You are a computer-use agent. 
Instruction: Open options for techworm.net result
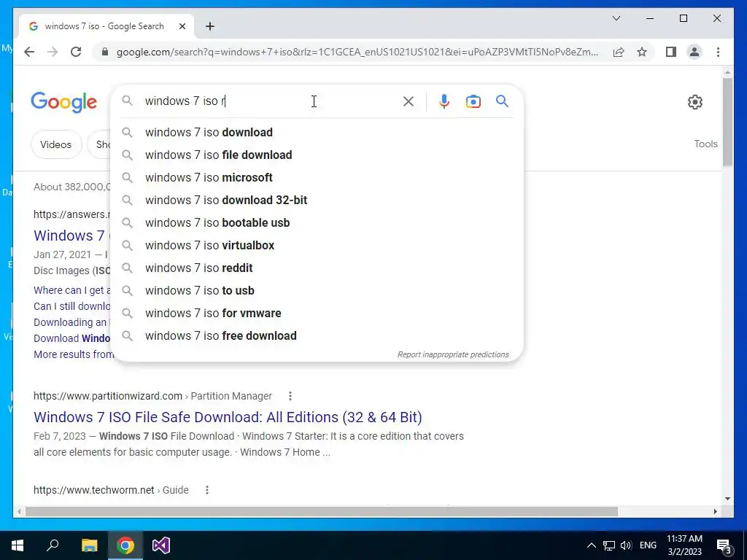pyautogui.click(x=206, y=490)
